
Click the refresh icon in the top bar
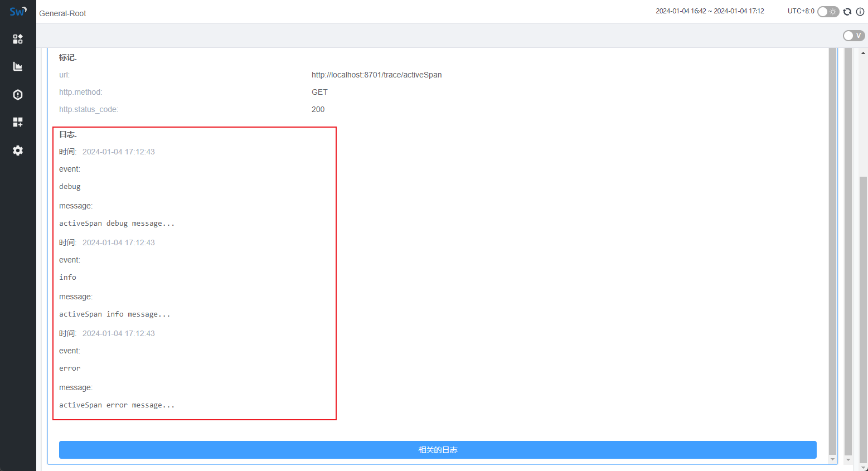point(847,12)
